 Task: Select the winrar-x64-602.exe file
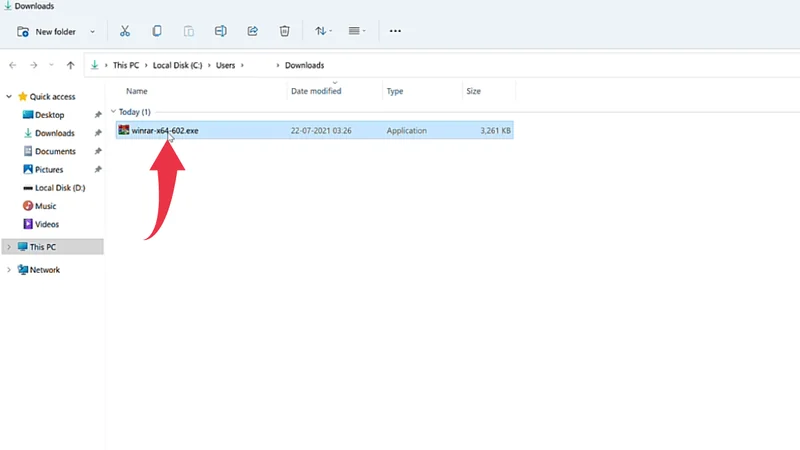(x=164, y=130)
